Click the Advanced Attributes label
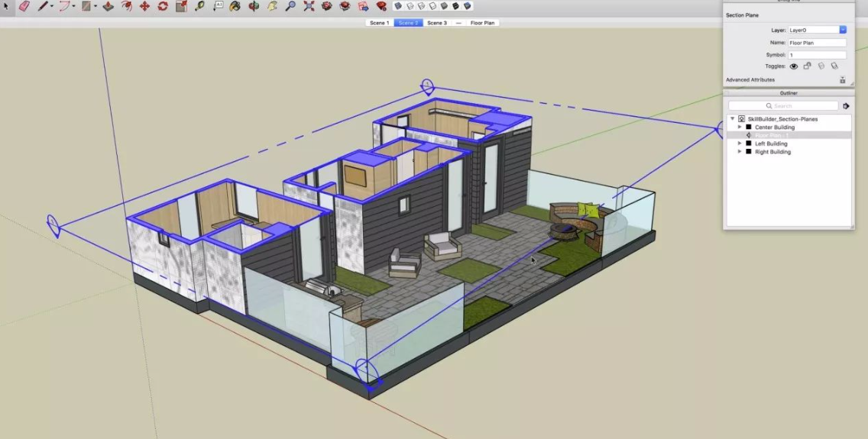Viewport: 868px width, 439px height. [750, 80]
